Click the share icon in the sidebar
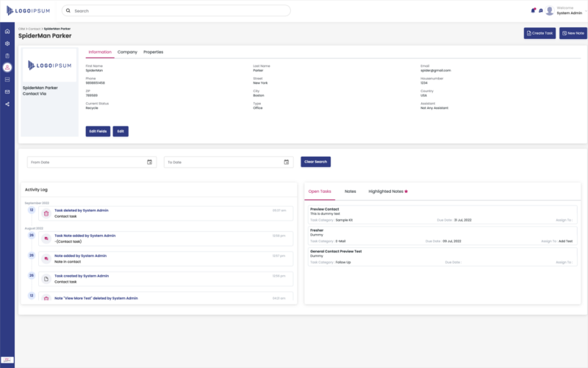 pyautogui.click(x=7, y=104)
